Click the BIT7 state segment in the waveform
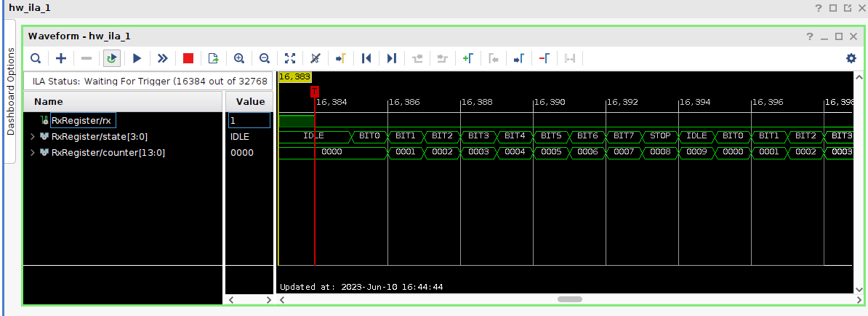The width and height of the screenshot is (868, 316). point(624,136)
